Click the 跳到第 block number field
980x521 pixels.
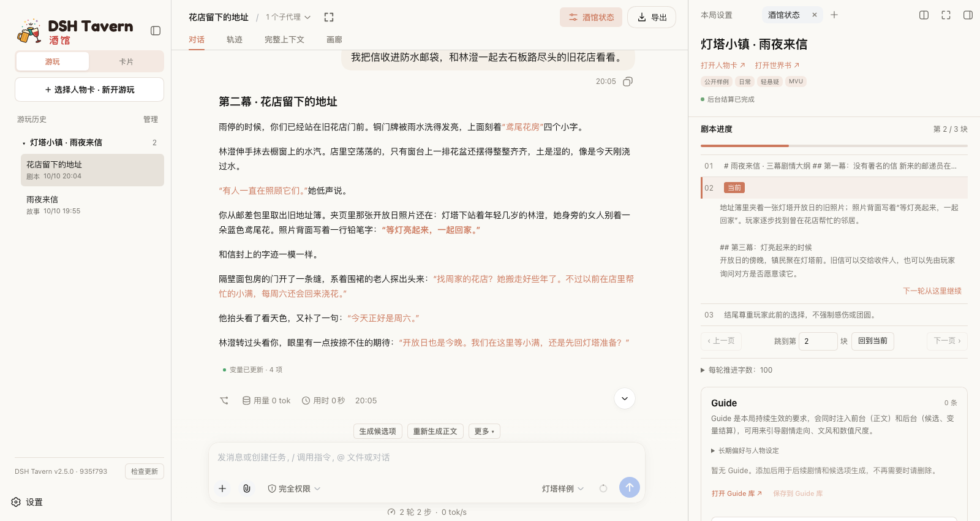coord(818,341)
